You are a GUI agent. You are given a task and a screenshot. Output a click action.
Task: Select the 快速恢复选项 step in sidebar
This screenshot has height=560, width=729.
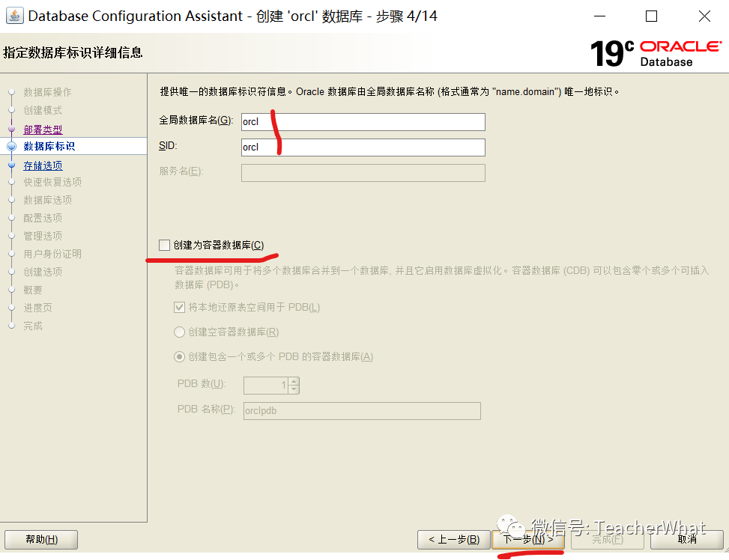52,182
